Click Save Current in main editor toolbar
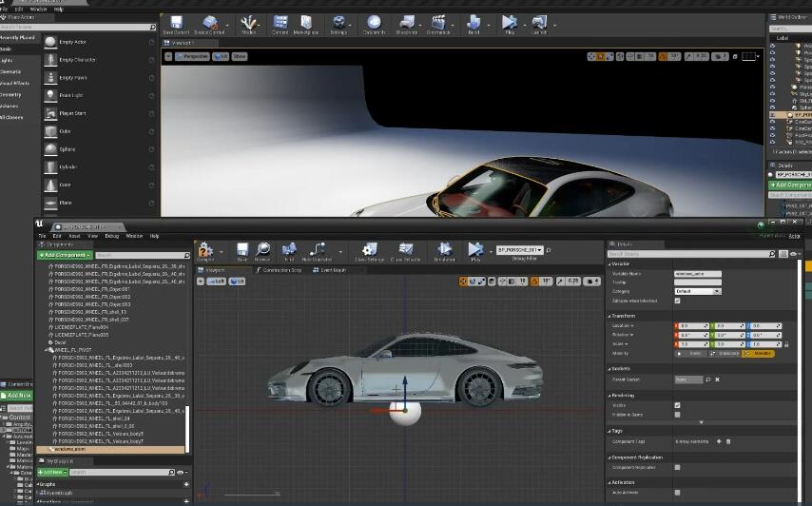The height and width of the screenshot is (506, 812). click(176, 25)
